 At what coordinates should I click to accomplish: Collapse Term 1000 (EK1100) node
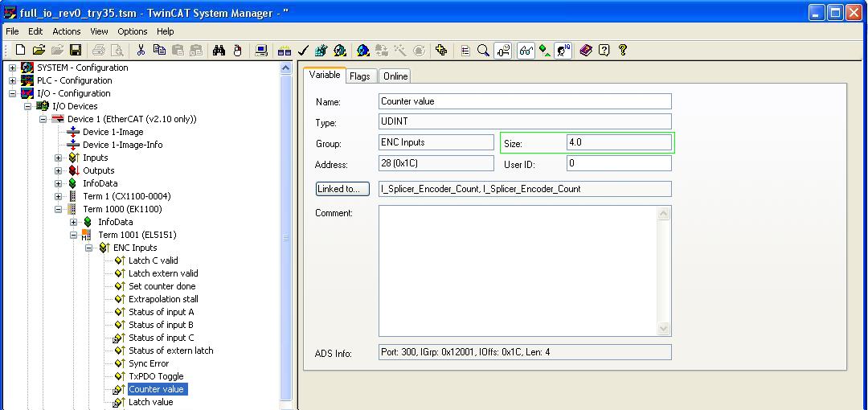click(58, 210)
